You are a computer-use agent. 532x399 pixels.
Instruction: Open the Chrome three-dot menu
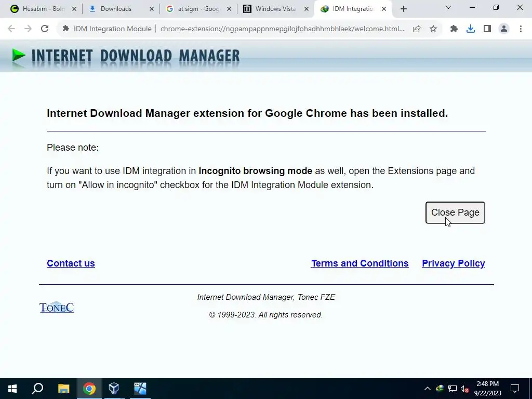[521, 29]
